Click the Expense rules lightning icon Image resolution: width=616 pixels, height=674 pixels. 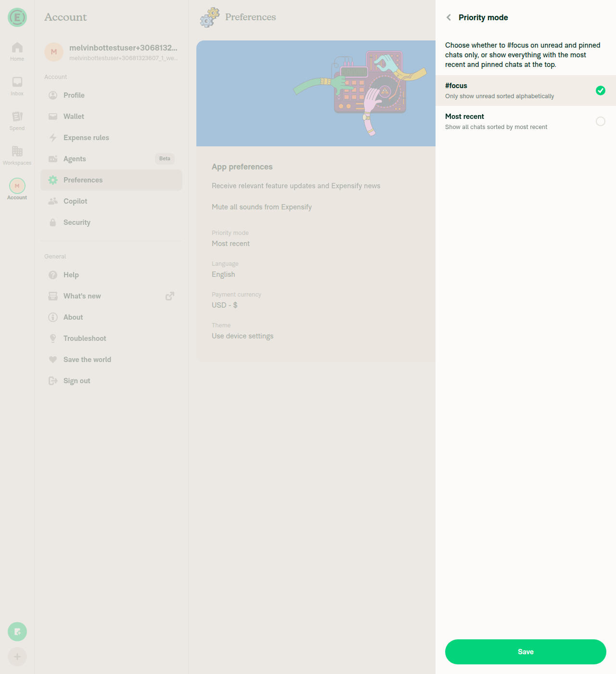pyautogui.click(x=53, y=138)
